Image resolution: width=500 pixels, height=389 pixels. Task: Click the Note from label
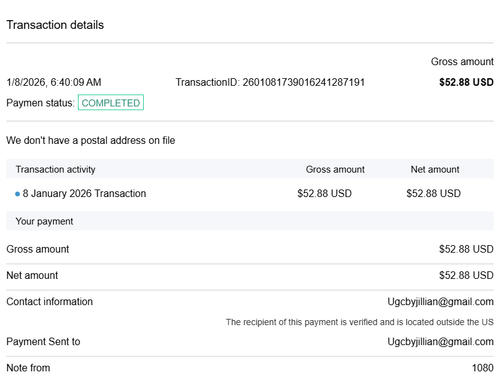pos(28,368)
